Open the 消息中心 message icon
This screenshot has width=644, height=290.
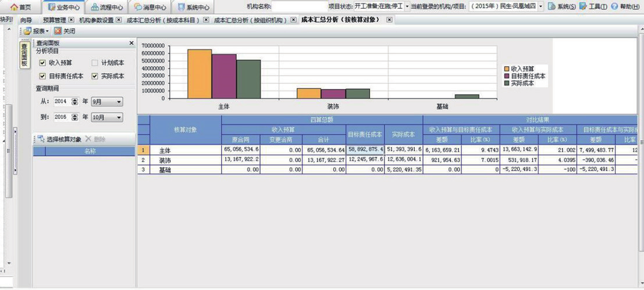tap(138, 7)
